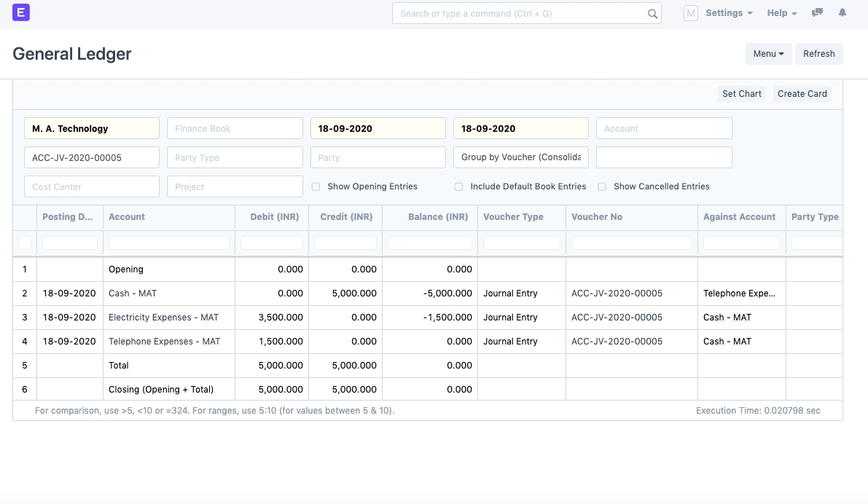Enable Show Opening Entries checkbox
This screenshot has height=504, width=868.
(x=316, y=186)
